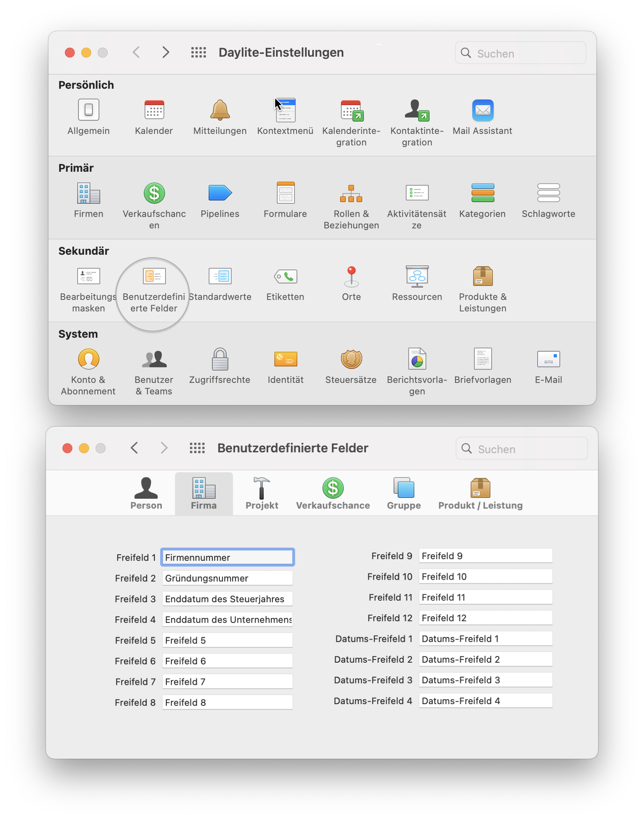Open Berichtsvorlagen chart document icon
644x820 pixels.
(x=417, y=359)
